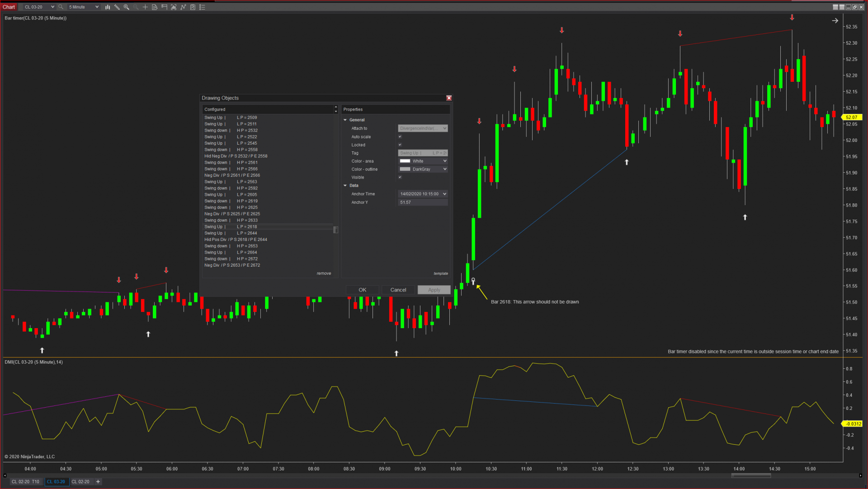This screenshot has width=868, height=489.
Task: Select the CL 02-20 chart tab
Action: [80, 482]
